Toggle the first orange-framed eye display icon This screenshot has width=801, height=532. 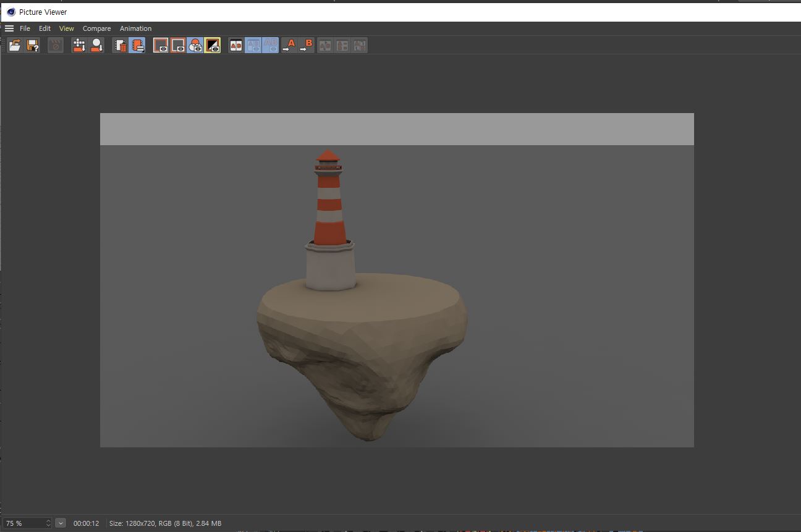[161, 45]
